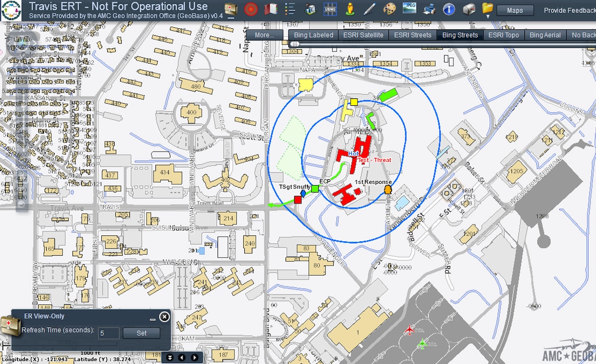Open the emergency response briefcase tool

pyautogui.click(x=231, y=9)
